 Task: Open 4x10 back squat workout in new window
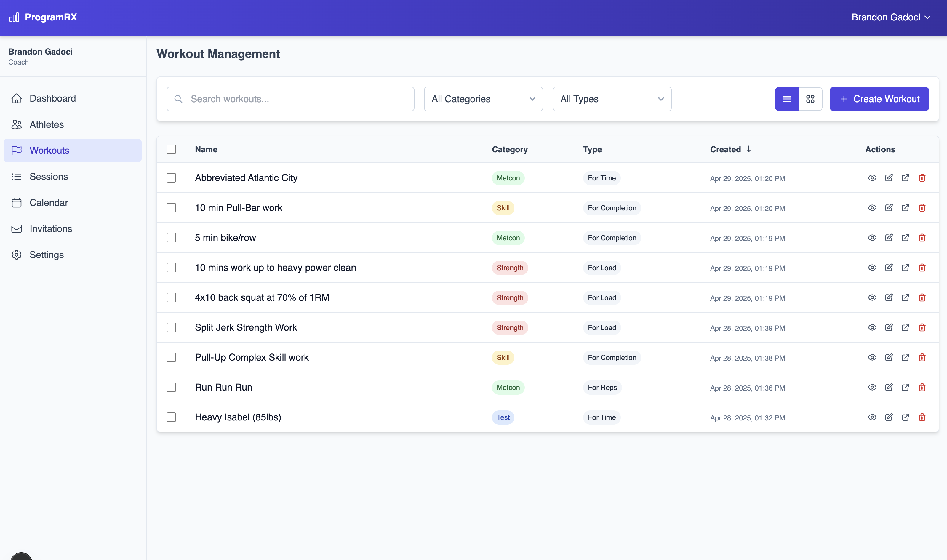click(905, 297)
